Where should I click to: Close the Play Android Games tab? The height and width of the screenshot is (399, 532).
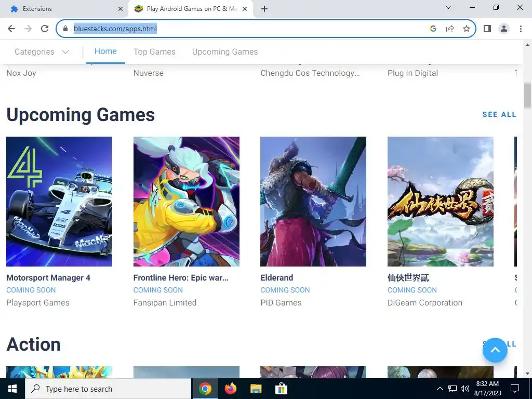point(245,9)
